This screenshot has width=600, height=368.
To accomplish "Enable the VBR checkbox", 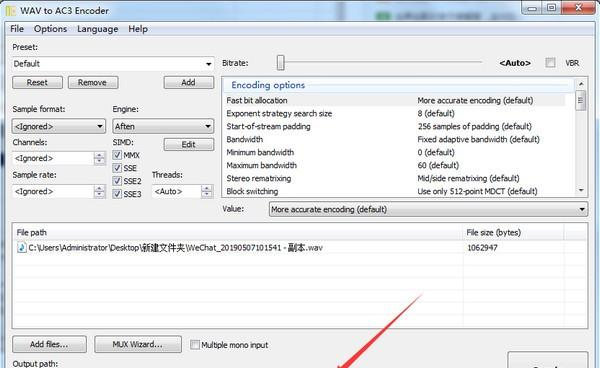I will pos(550,63).
